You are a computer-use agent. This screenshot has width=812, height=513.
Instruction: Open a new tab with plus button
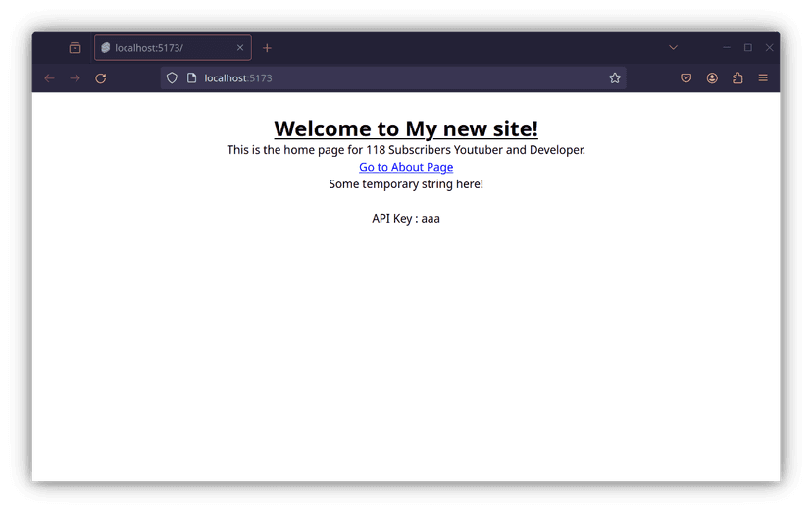click(267, 48)
